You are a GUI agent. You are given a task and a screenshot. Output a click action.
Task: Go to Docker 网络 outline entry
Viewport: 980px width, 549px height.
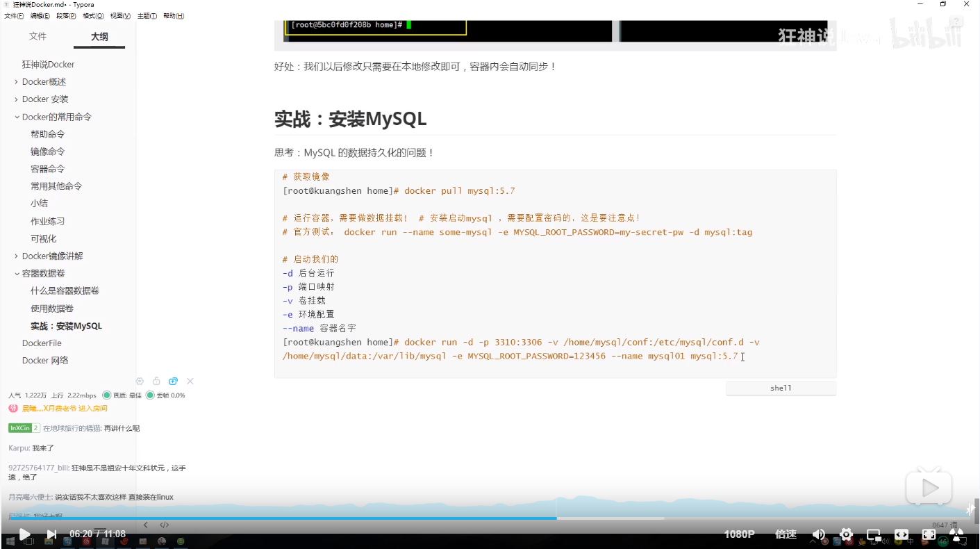[x=45, y=361]
